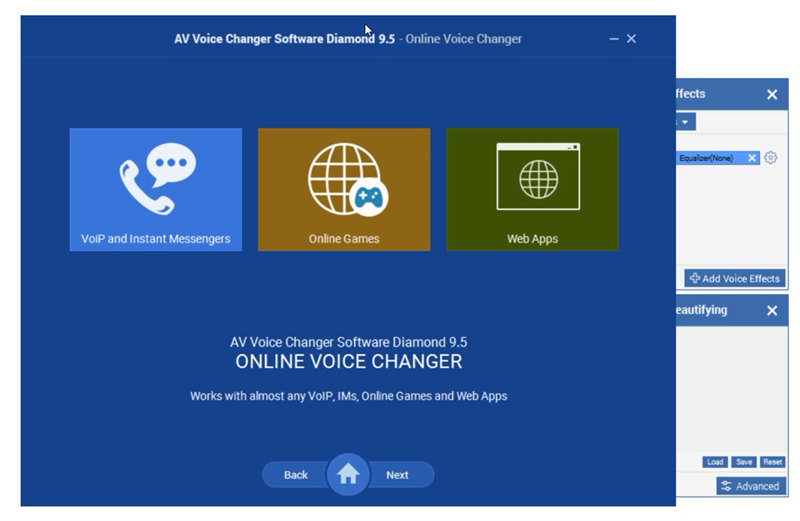This screenshot has width=800, height=521.
Task: Open Equalizer settings with the gear icon
Action: pyautogui.click(x=770, y=158)
